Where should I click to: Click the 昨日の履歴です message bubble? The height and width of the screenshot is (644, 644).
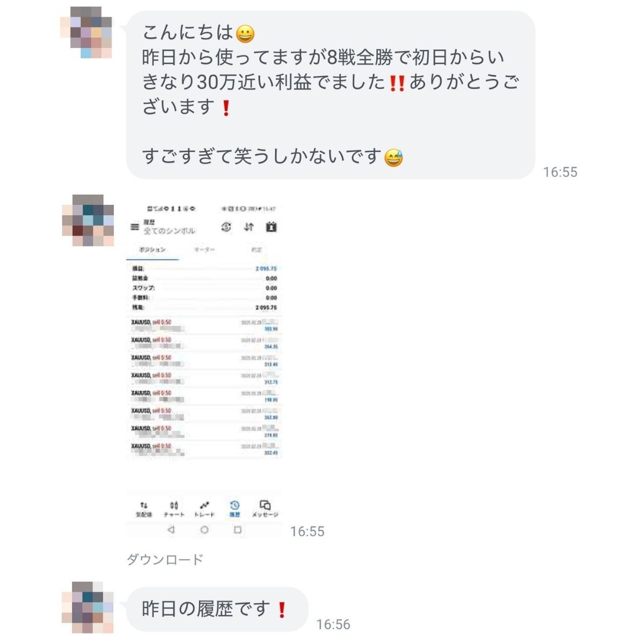217,609
